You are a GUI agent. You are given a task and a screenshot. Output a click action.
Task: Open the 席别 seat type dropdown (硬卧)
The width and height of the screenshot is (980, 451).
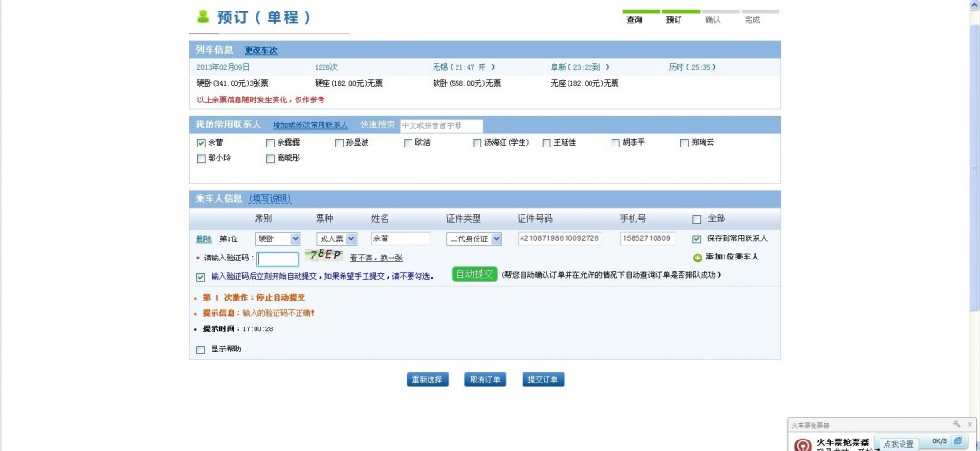(x=278, y=239)
